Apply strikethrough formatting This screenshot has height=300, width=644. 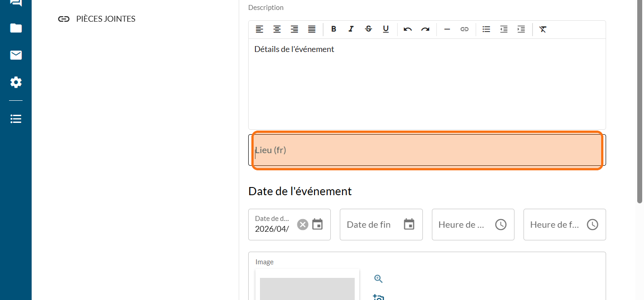368,29
